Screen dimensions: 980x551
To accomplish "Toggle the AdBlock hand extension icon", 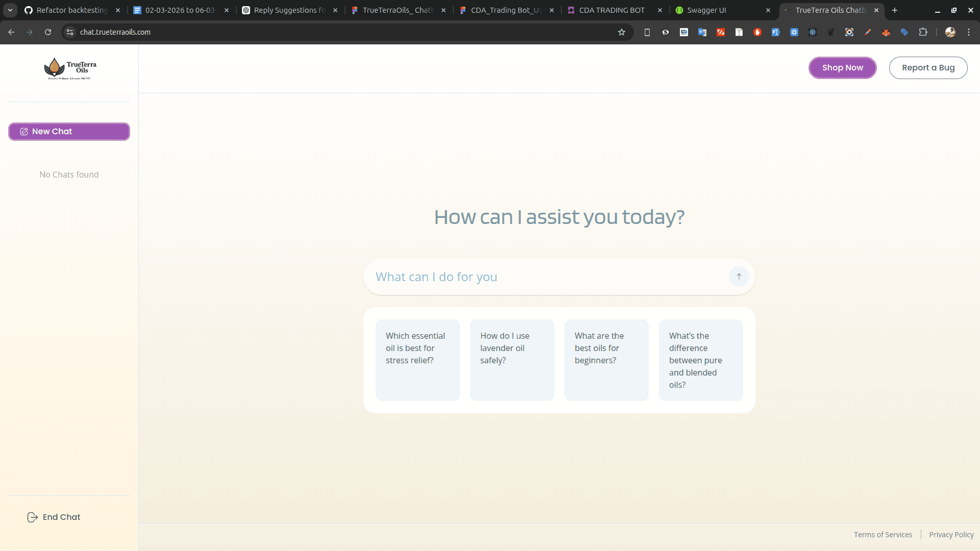I will point(757,32).
